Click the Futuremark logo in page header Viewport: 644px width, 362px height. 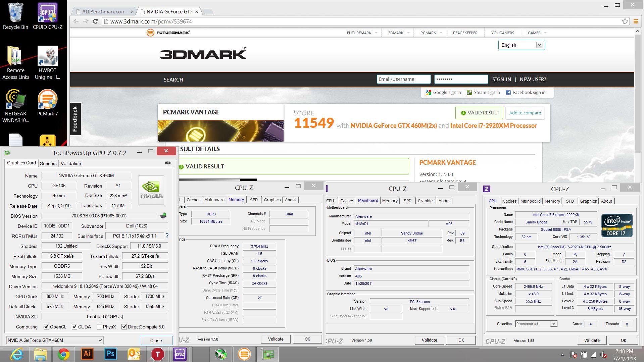coord(168,33)
